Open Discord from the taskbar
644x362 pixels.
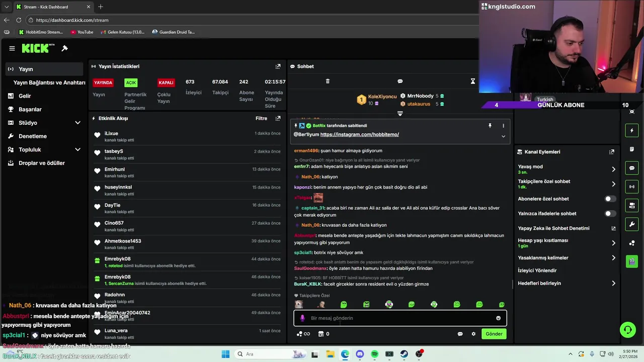tap(360, 354)
